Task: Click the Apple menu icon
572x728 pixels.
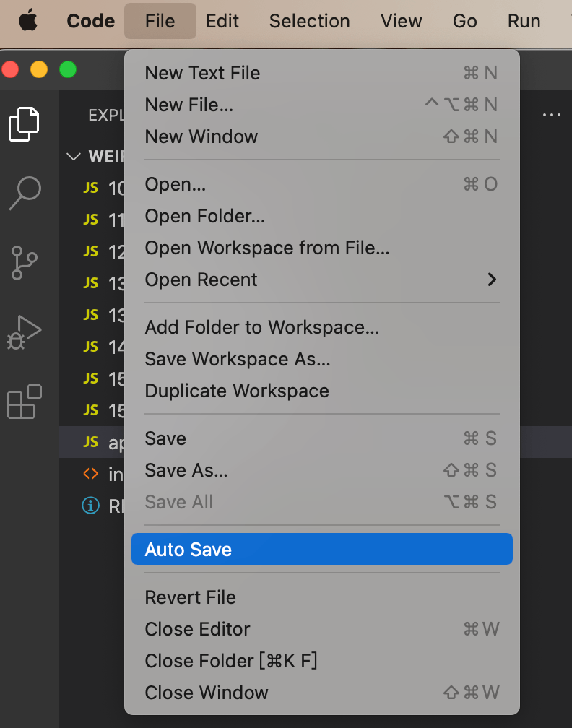Action: 28,21
